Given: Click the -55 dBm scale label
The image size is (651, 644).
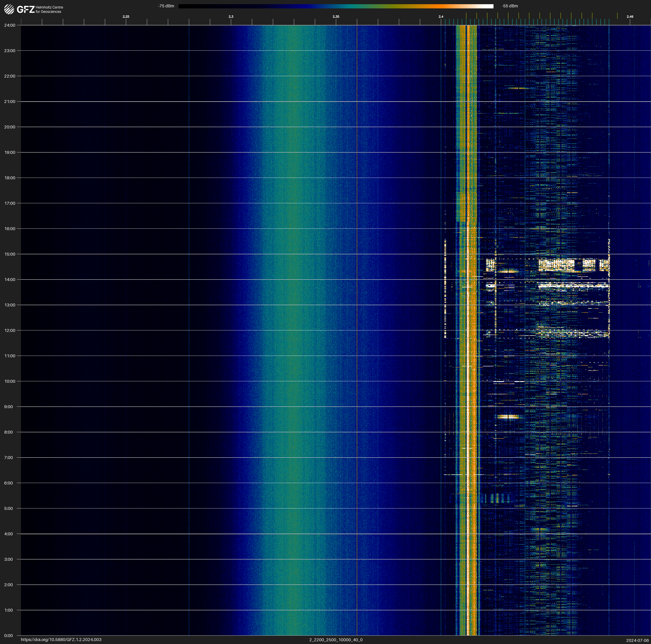Looking at the screenshot, I should pyautogui.click(x=510, y=6).
